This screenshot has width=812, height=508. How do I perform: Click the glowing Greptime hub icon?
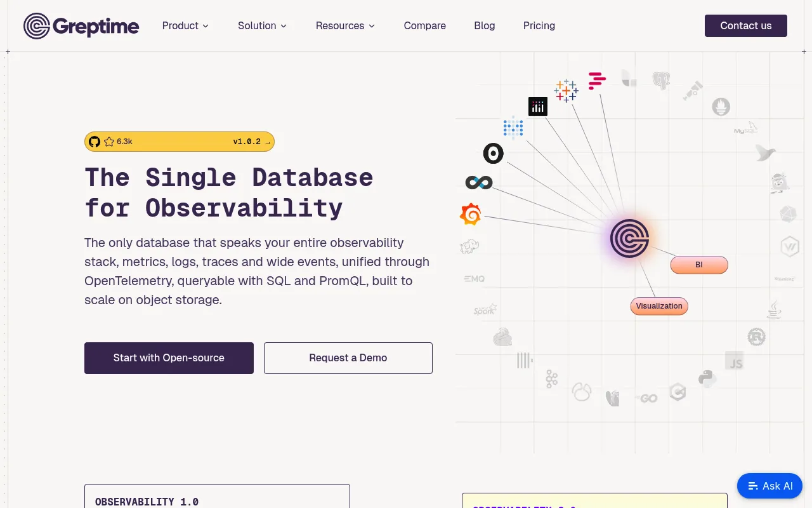(629, 239)
